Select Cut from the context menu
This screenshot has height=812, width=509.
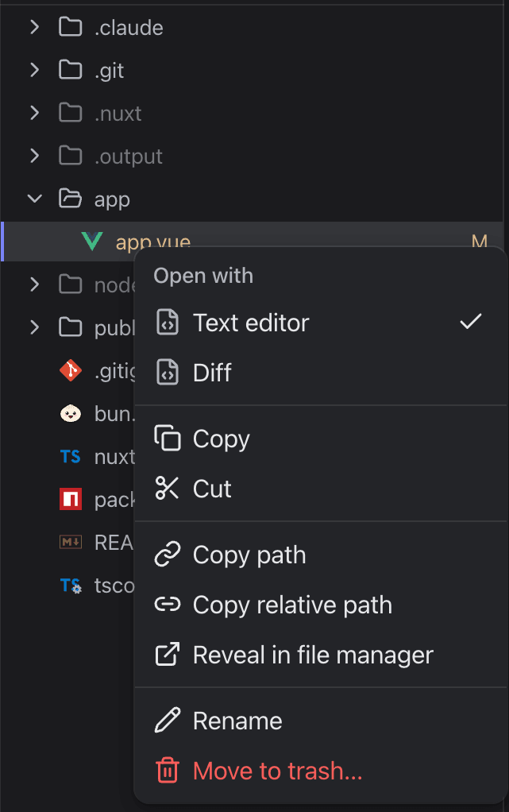pyautogui.click(x=321, y=488)
